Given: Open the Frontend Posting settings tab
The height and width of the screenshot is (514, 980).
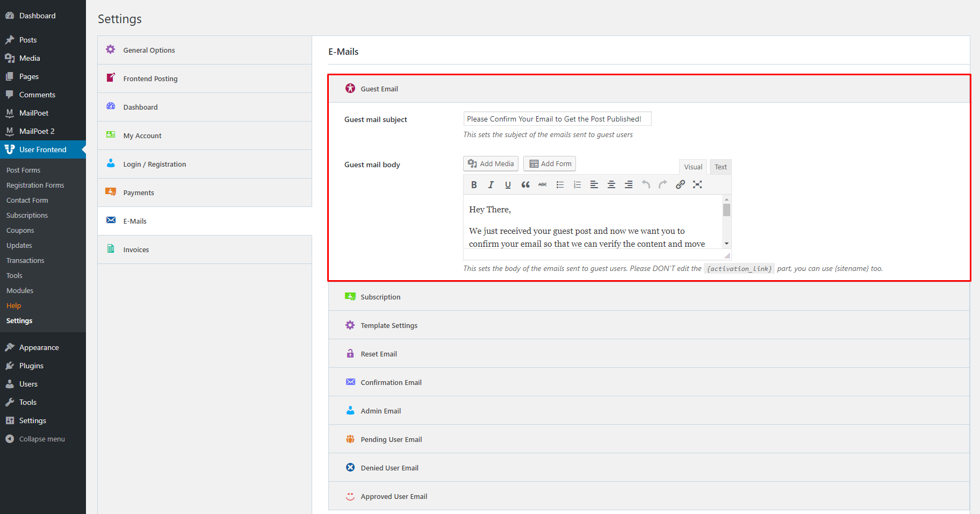Looking at the screenshot, I should [205, 78].
